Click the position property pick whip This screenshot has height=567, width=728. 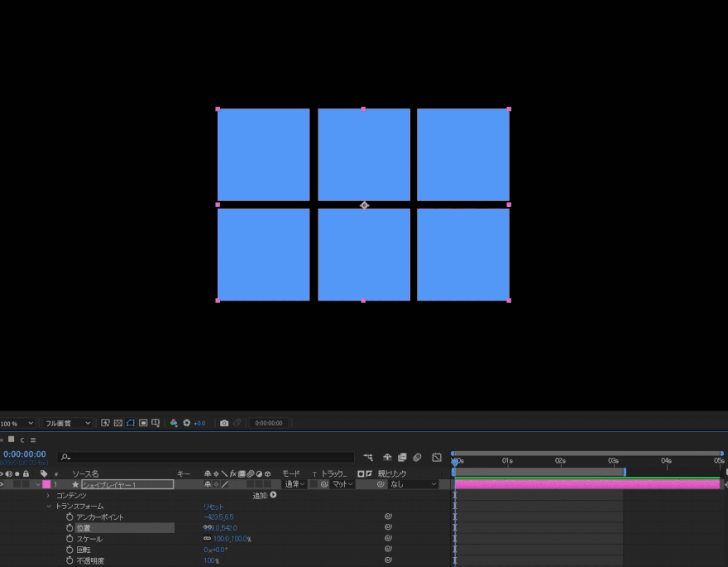coord(387,527)
